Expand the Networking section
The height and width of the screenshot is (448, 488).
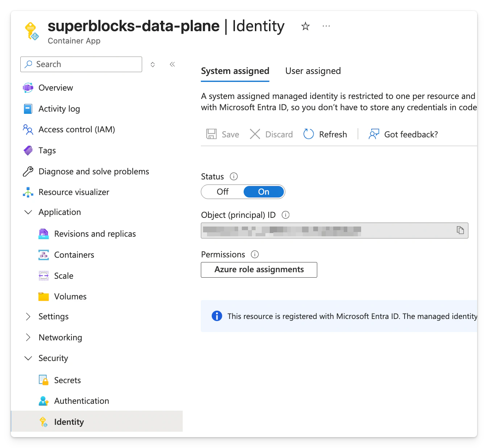pos(28,337)
